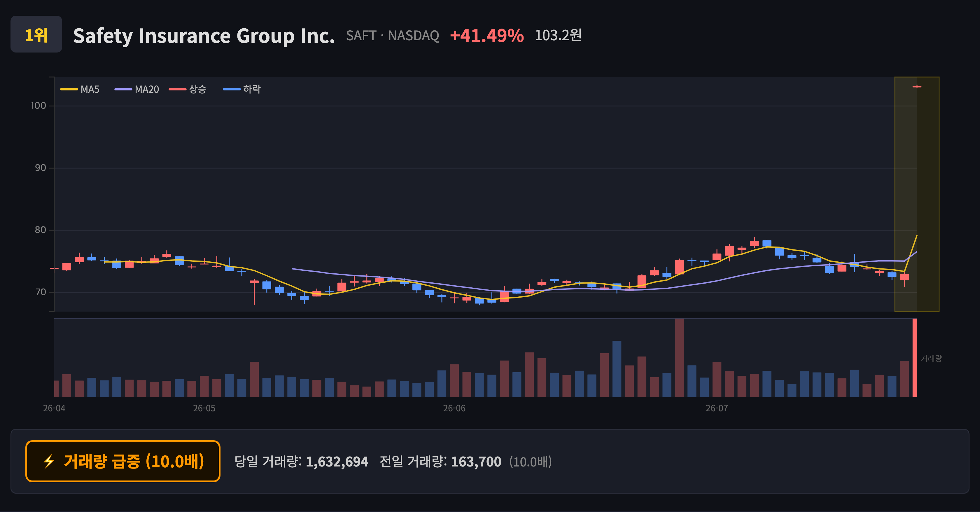This screenshot has height=512, width=980.
Task: Click the tallest dark red volume bar before 26-07
Action: pyautogui.click(x=679, y=358)
